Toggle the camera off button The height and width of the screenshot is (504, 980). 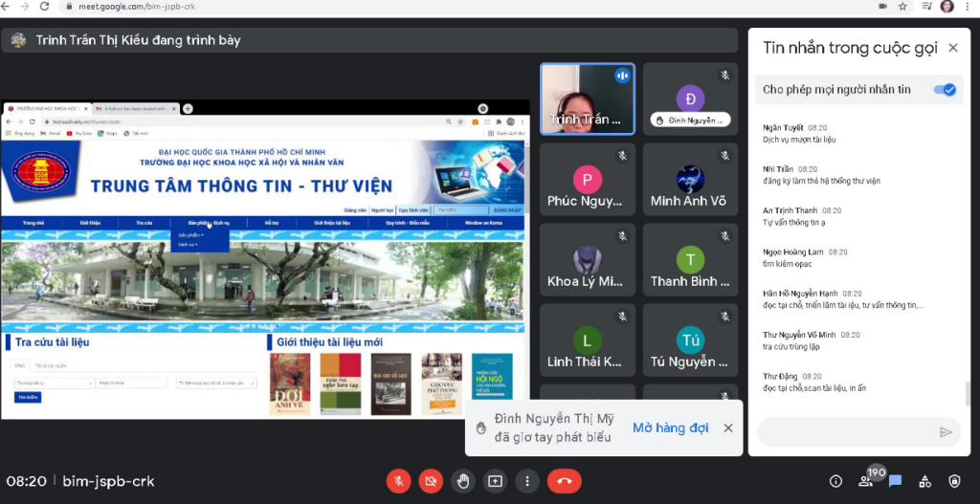click(x=431, y=481)
